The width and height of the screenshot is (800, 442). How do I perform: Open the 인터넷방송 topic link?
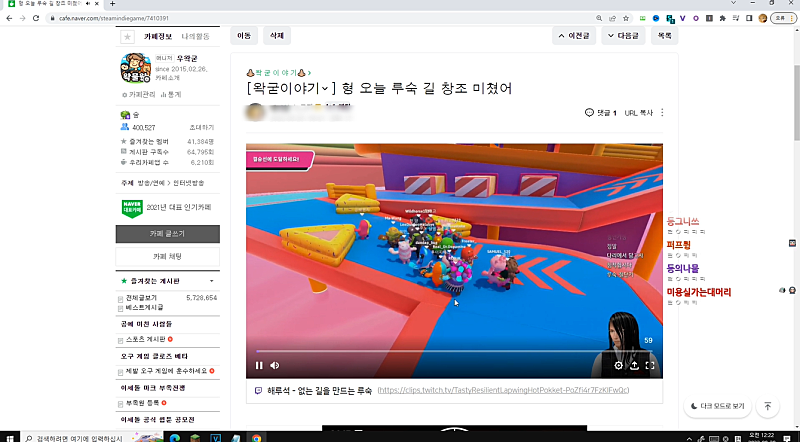click(x=188, y=183)
